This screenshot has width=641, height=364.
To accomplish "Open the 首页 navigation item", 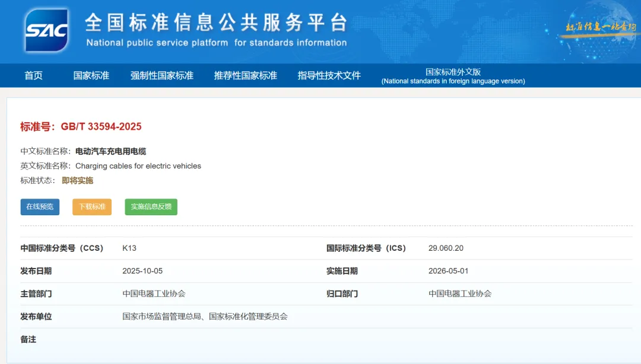I will pyautogui.click(x=33, y=75).
